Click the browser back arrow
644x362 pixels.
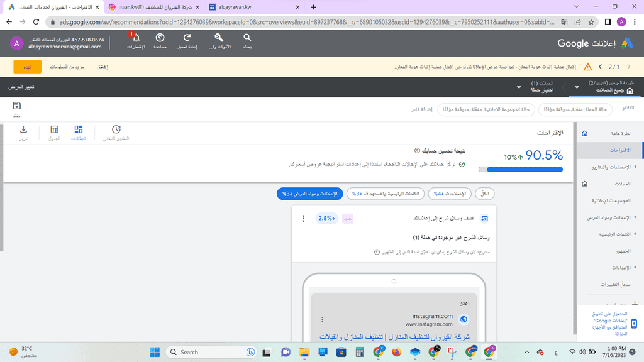9,22
